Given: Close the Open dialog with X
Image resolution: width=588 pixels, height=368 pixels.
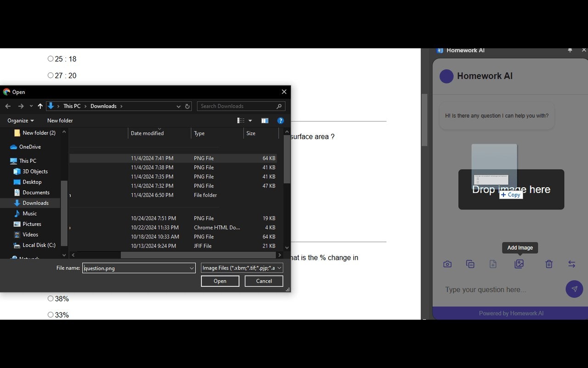Looking at the screenshot, I should coord(284,92).
